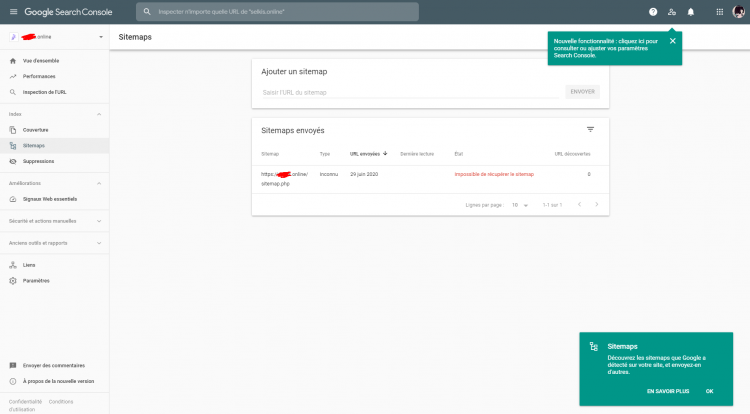Screen dimensions: 750x414
Task: Click the sitemap URL input field
Action: [x=410, y=92]
